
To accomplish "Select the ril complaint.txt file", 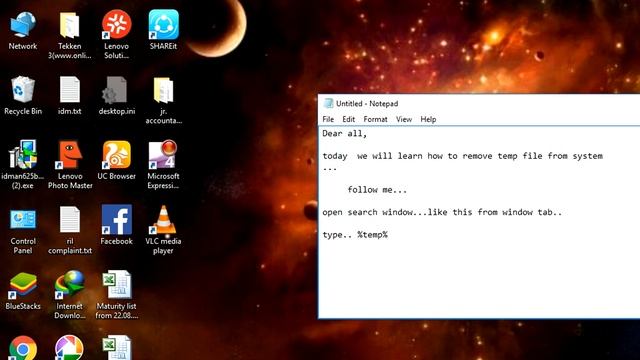I will pyautogui.click(x=70, y=231).
